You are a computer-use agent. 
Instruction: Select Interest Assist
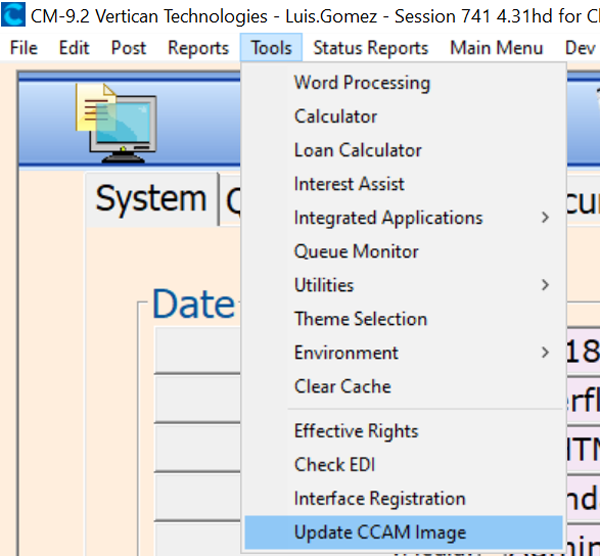(x=404, y=184)
